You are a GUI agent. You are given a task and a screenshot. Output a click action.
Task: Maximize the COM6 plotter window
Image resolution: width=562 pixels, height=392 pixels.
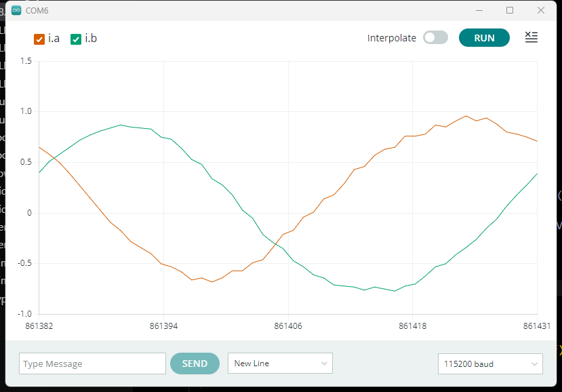[x=510, y=11]
